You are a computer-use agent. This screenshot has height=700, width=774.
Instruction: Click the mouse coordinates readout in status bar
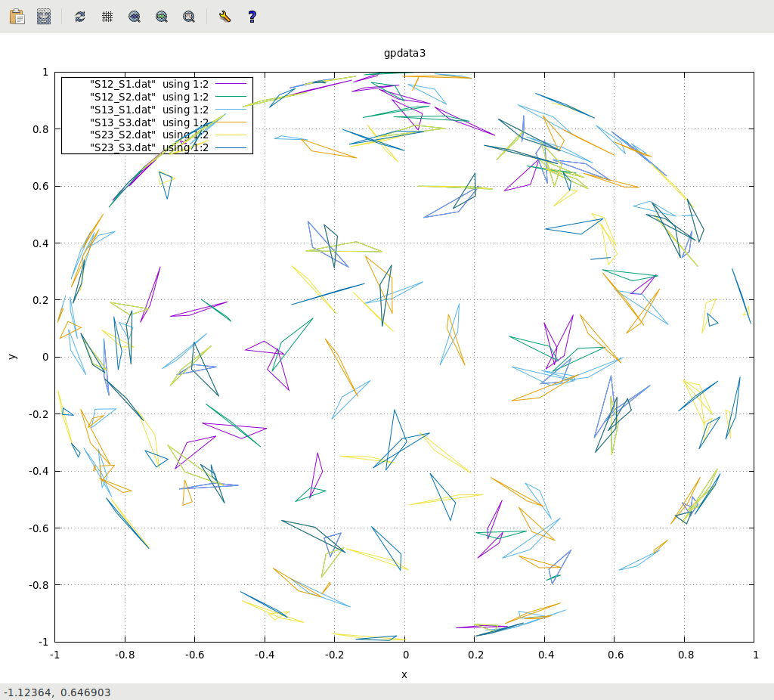pyautogui.click(x=57, y=692)
